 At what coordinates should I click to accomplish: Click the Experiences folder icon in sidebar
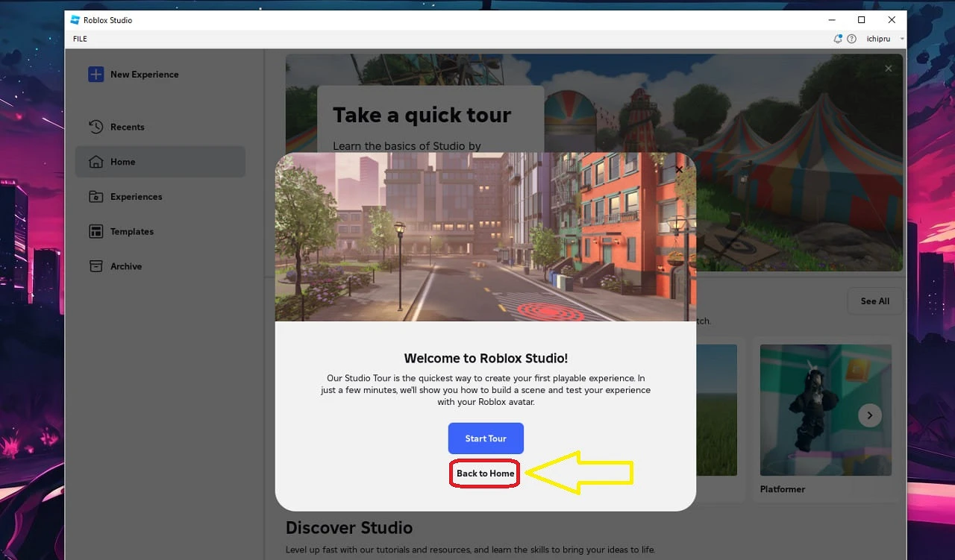[95, 197]
